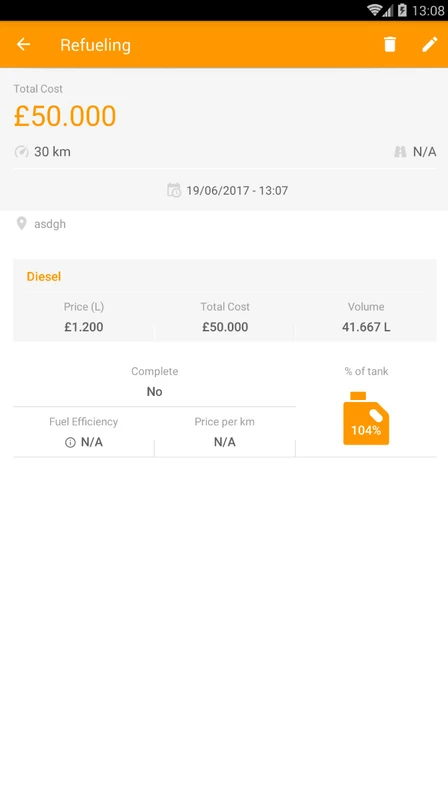Tap the road distance icon
This screenshot has height=800, width=448.
click(x=400, y=152)
